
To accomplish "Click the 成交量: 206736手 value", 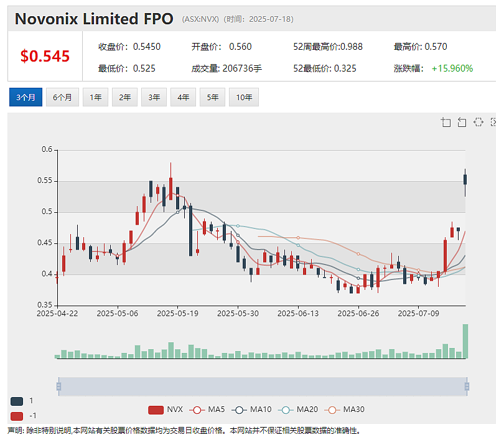I will click(x=226, y=68).
